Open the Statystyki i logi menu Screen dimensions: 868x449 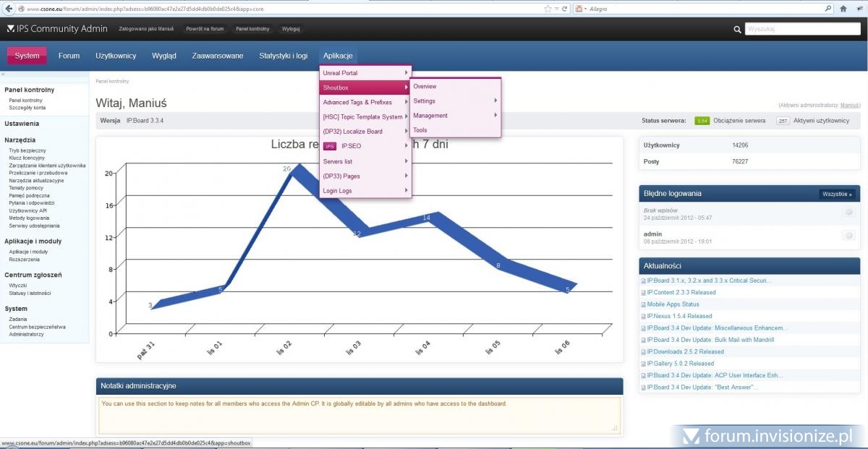pos(283,56)
